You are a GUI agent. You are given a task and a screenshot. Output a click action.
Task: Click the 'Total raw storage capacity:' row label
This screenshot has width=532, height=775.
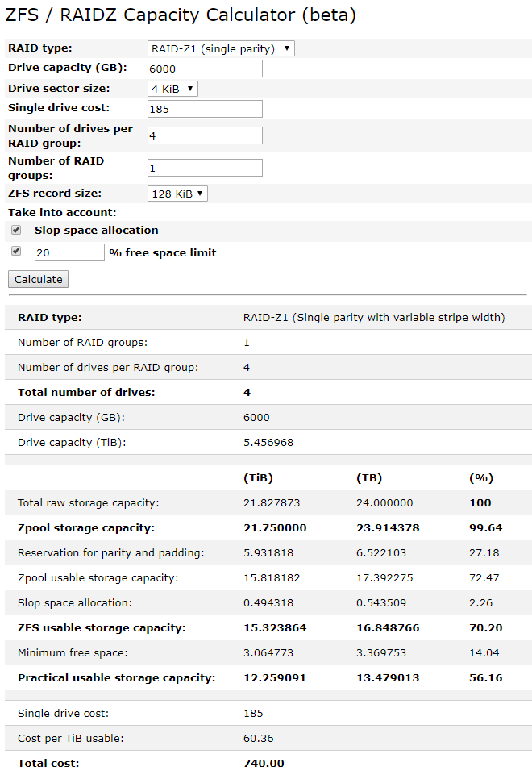[89, 502]
